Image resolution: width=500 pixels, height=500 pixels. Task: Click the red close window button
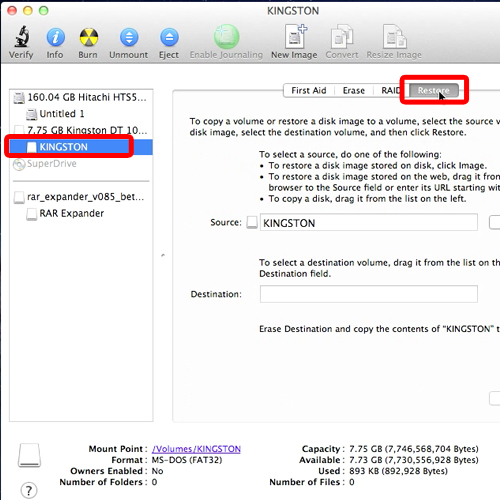tap(12, 11)
